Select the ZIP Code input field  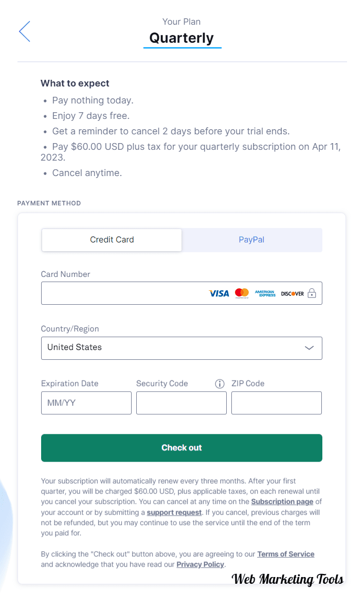point(276,403)
